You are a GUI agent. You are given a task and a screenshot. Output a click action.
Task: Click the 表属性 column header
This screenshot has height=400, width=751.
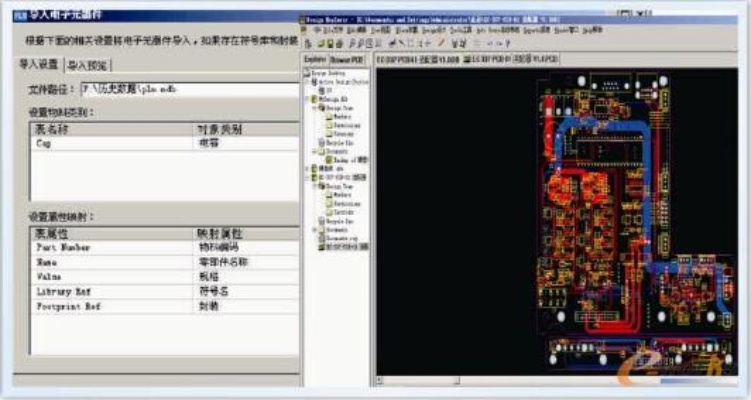coord(113,234)
